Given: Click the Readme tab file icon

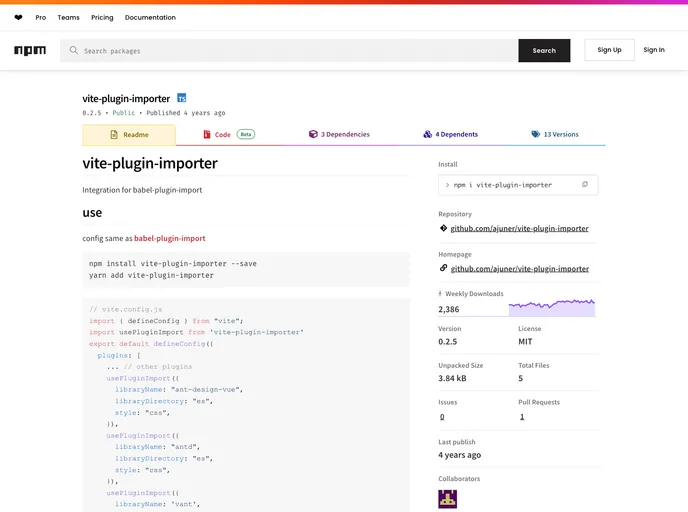Looking at the screenshot, I should click(x=114, y=135).
